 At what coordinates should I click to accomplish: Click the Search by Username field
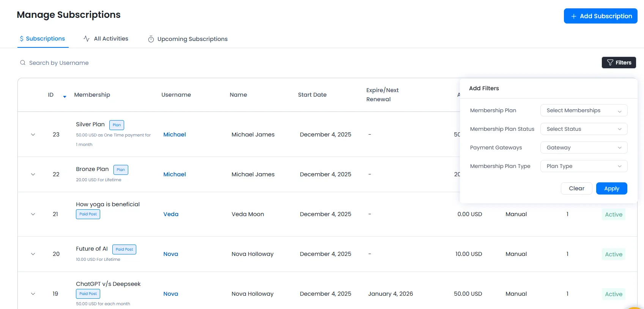(59, 63)
